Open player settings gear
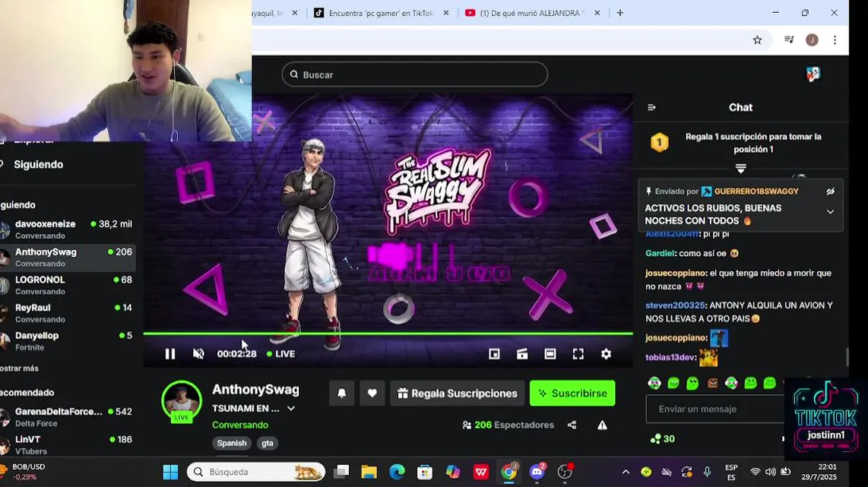Viewport: 868px width, 487px height. [x=606, y=354]
